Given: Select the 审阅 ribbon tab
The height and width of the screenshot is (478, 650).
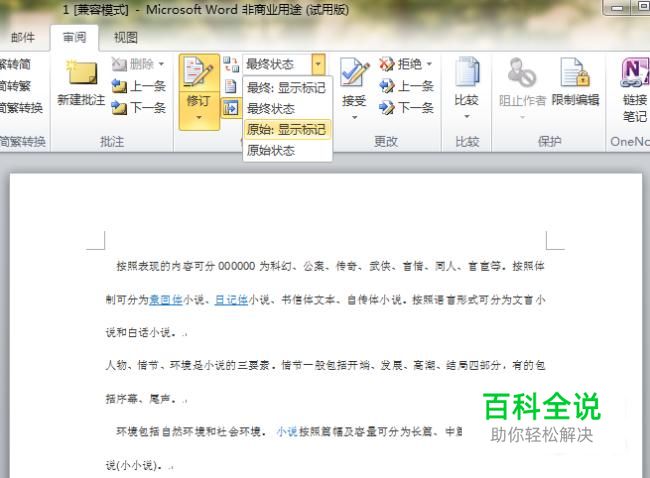Looking at the screenshot, I should point(75,38).
